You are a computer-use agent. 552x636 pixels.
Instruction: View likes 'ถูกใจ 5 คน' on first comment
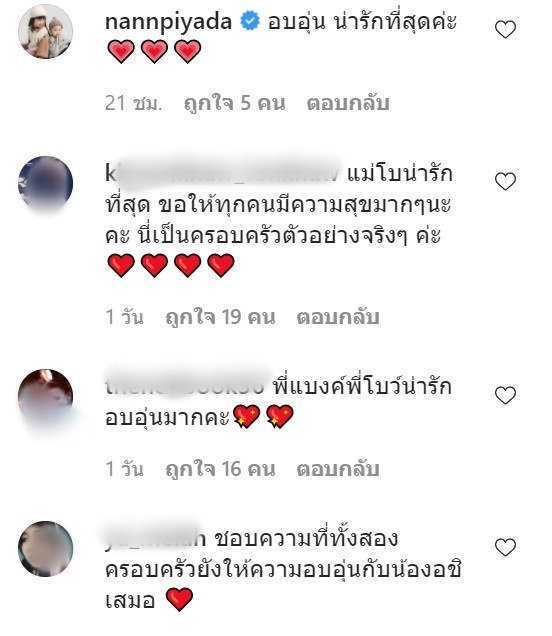pos(234,103)
